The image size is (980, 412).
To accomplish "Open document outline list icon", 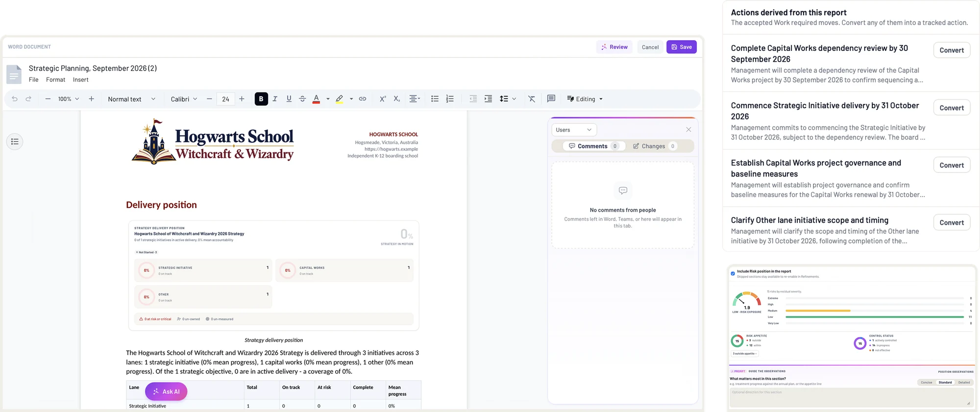I will [x=15, y=142].
